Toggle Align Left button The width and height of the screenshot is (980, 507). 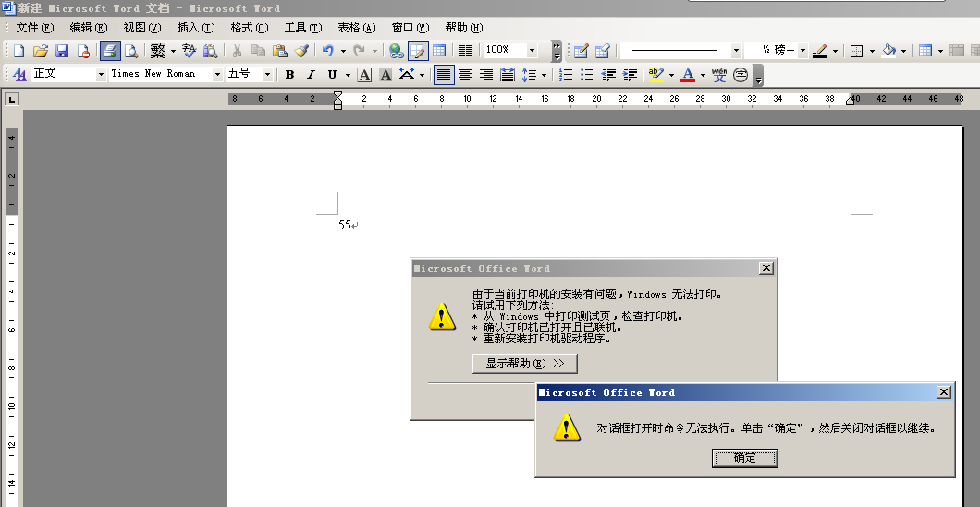coord(444,75)
